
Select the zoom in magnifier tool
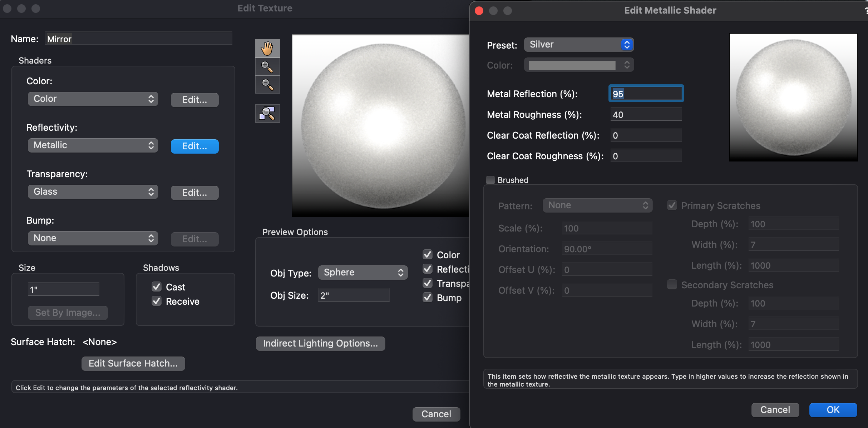point(267,66)
